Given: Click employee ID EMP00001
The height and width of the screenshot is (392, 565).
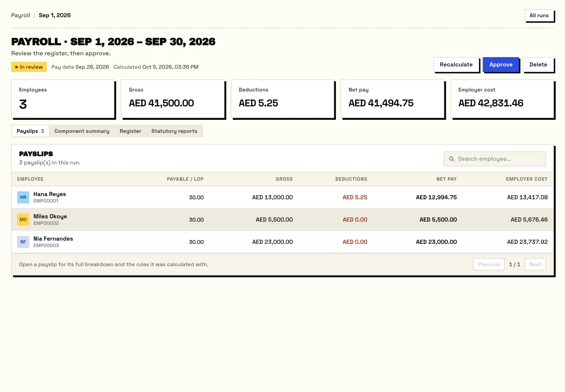Looking at the screenshot, I should (x=46, y=201).
